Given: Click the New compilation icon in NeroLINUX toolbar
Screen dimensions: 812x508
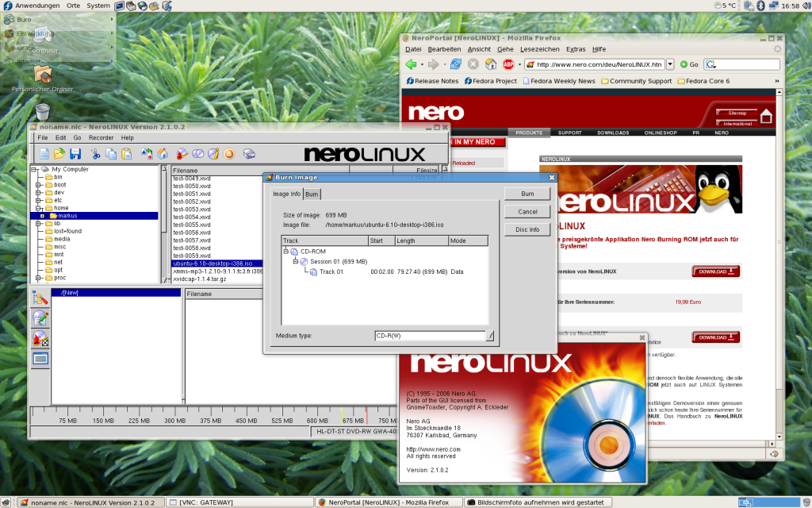Looking at the screenshot, I should (44, 154).
